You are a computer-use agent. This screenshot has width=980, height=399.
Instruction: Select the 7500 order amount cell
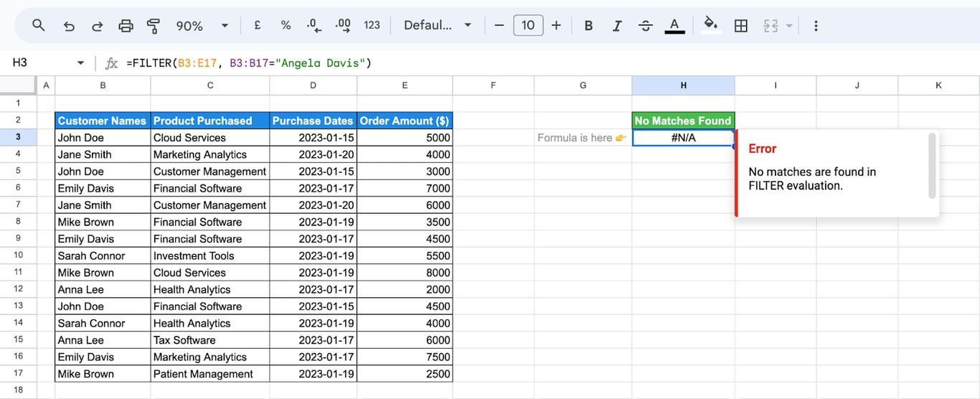coord(405,357)
